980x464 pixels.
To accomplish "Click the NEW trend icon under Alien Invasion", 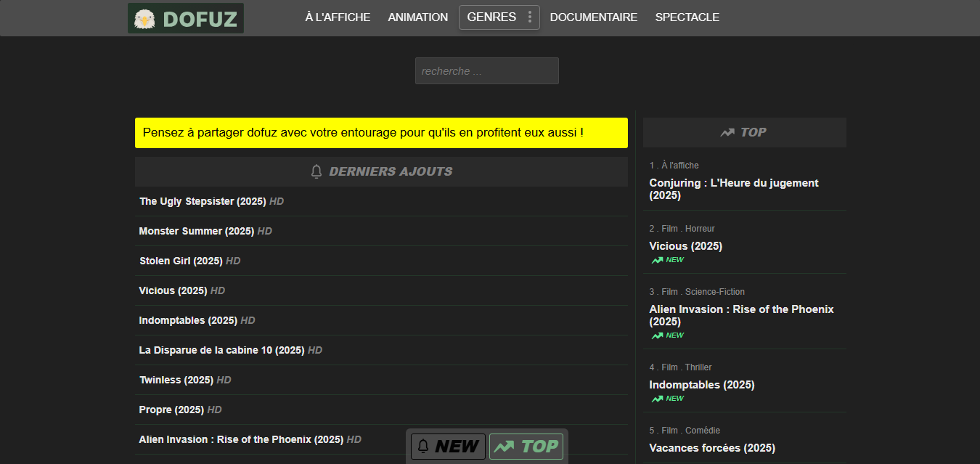I will click(657, 335).
